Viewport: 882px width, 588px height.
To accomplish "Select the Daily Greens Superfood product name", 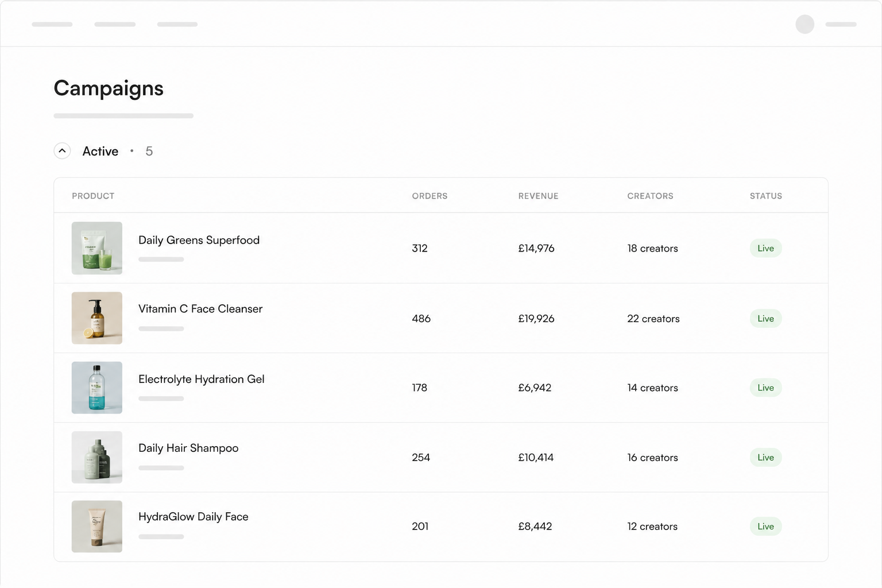I will (x=199, y=240).
